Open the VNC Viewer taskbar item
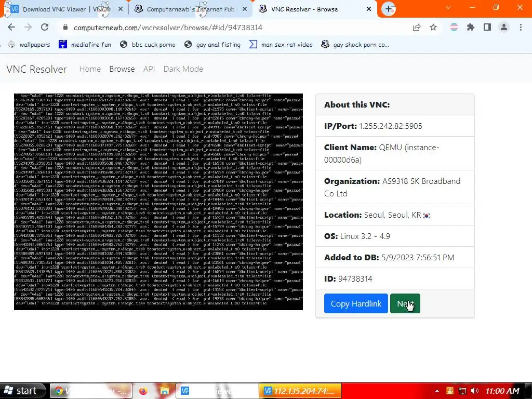 tap(217, 391)
